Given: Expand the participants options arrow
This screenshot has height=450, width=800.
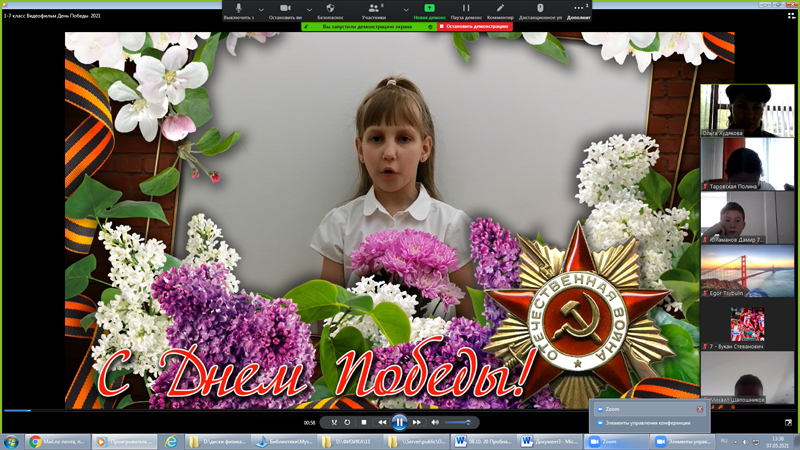Looking at the screenshot, I should coord(405,9).
